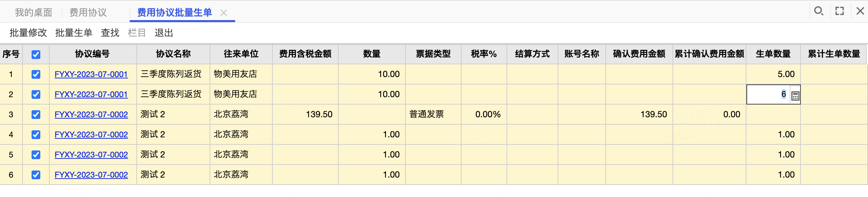The image size is (868, 197).
Task: Click the 批量修改 toolbar button
Action: 28,32
